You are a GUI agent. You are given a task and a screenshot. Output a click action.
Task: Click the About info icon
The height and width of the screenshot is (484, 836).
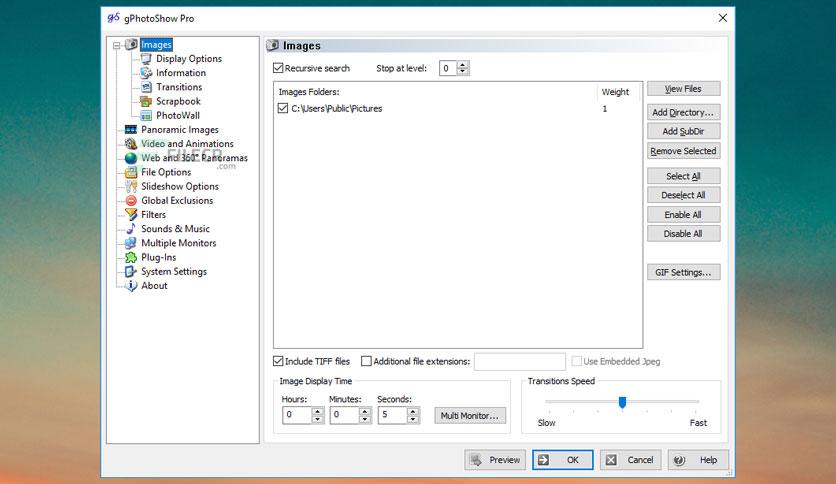coord(131,286)
